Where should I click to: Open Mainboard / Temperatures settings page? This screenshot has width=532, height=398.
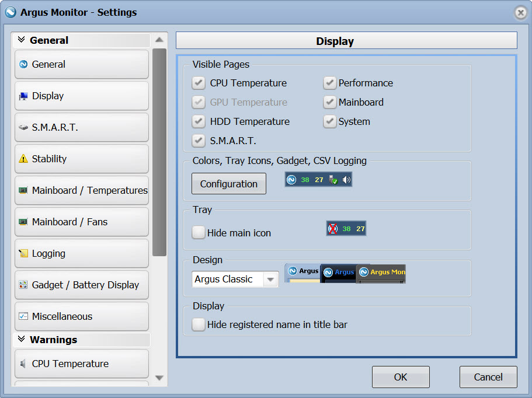(82, 190)
